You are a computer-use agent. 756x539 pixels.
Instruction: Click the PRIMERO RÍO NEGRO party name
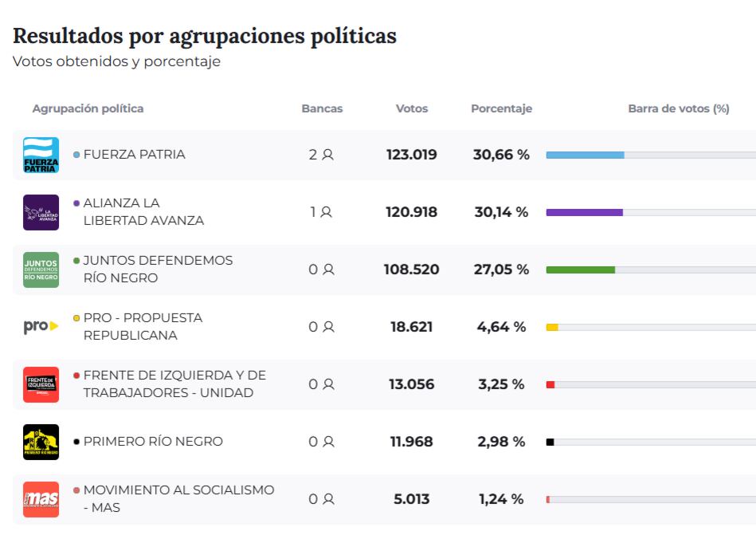click(153, 442)
